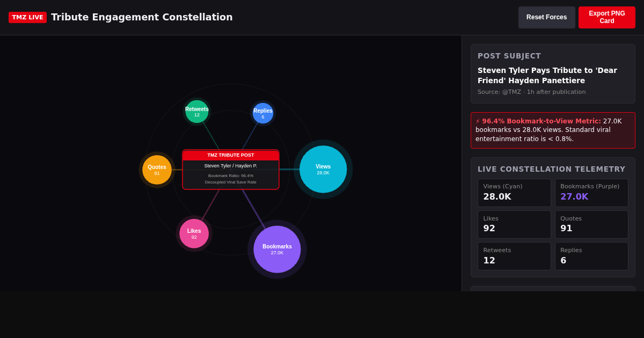This screenshot has width=644, height=338.
Task: Click the Reset Forces button
Action: coord(546,17)
